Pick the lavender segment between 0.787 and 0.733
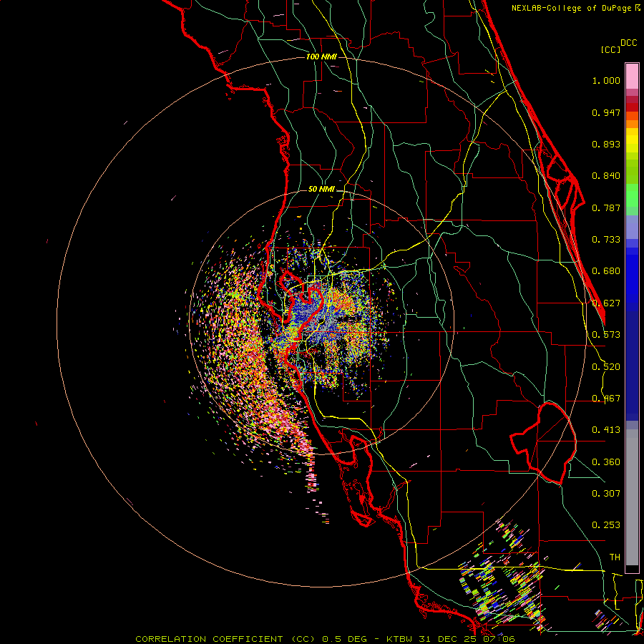644x644 pixels. pyautogui.click(x=632, y=227)
